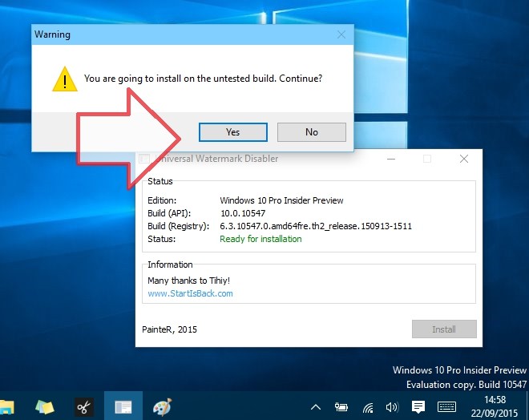Select the Universal Watermark Disabler taskbar icon
This screenshot has width=529, height=420.
tap(123, 406)
